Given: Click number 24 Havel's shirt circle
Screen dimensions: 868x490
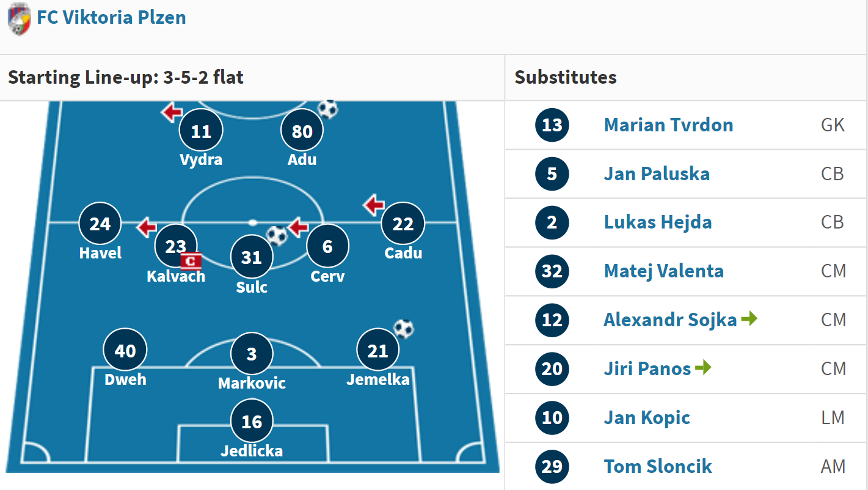Looking at the screenshot, I should point(100,224).
